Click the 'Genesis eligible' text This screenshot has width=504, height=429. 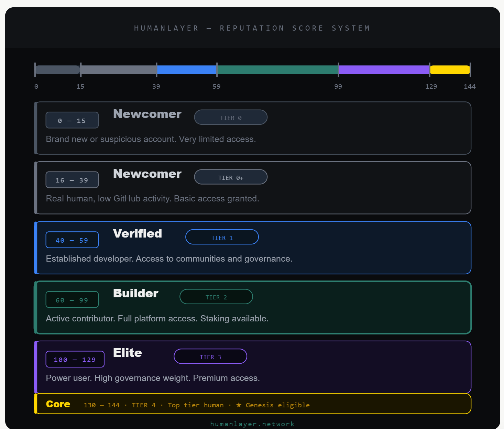[x=278, y=405]
